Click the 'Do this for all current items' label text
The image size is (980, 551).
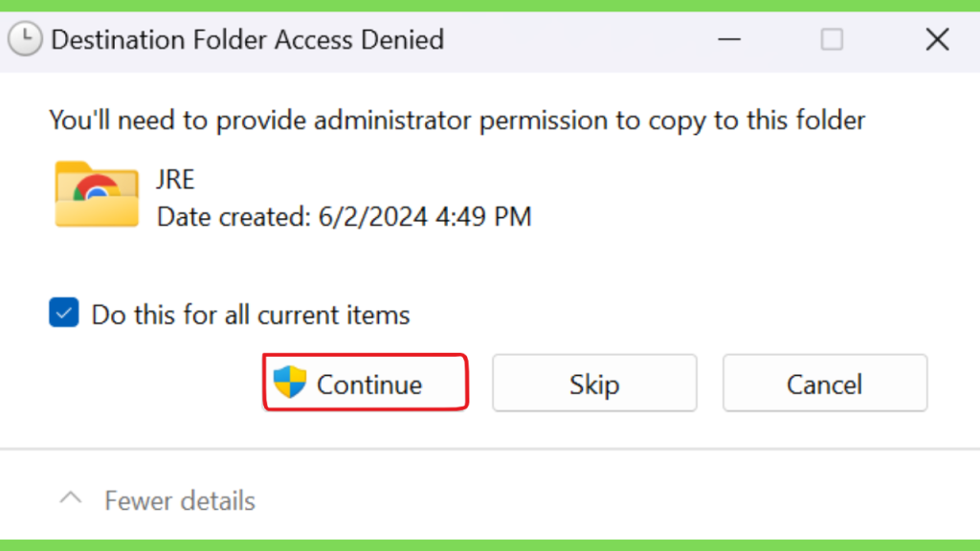251,314
